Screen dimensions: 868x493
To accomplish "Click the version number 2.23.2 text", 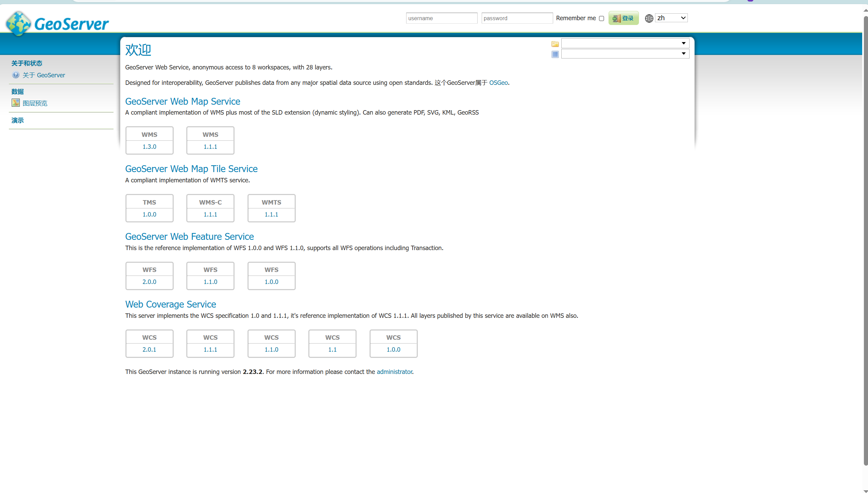I will coord(253,372).
